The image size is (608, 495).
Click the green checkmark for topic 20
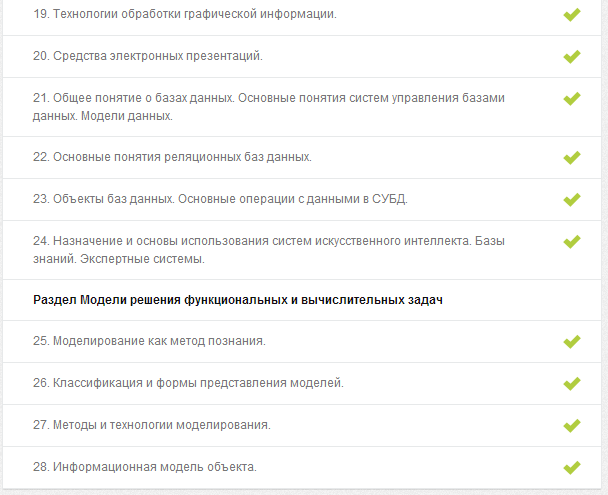(572, 57)
